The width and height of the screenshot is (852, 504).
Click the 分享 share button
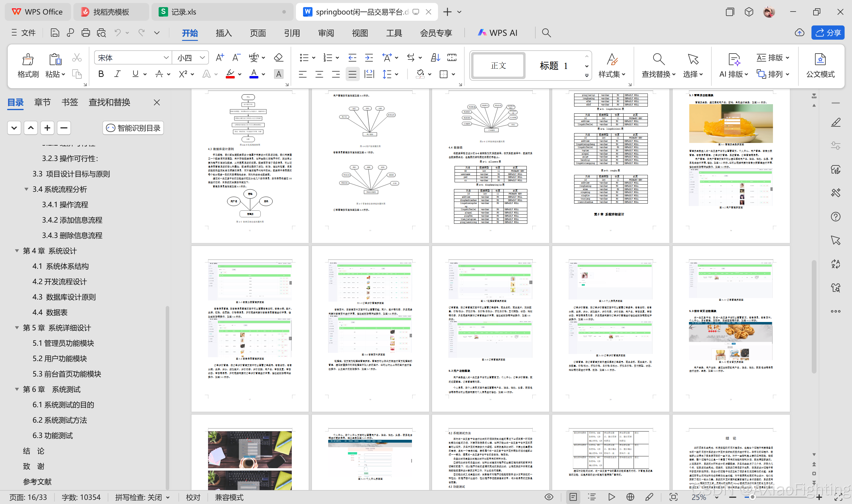pyautogui.click(x=827, y=33)
